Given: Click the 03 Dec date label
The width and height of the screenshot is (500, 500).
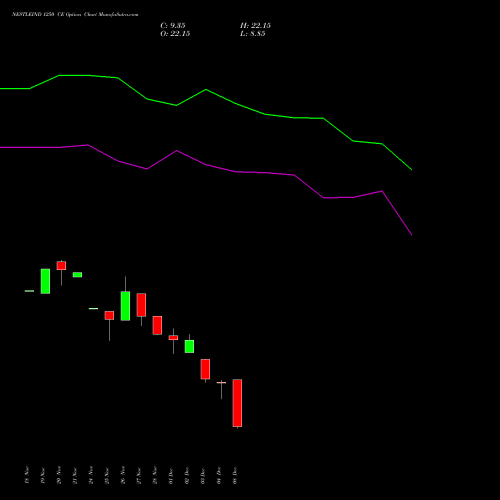Looking at the screenshot, I should (203, 475).
